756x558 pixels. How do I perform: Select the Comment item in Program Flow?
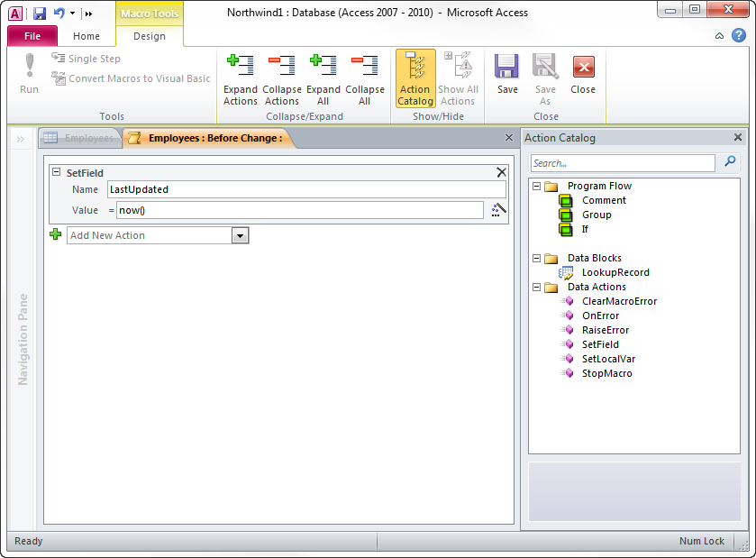point(604,200)
